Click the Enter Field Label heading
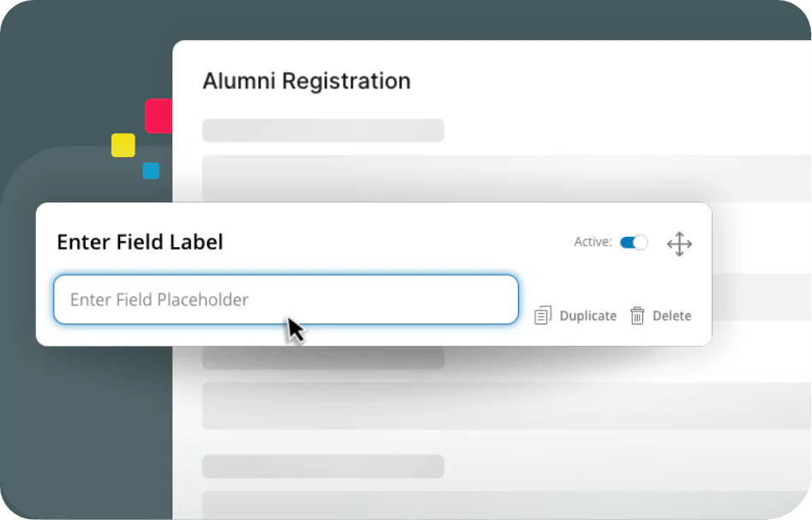812x520 pixels. coord(140,242)
